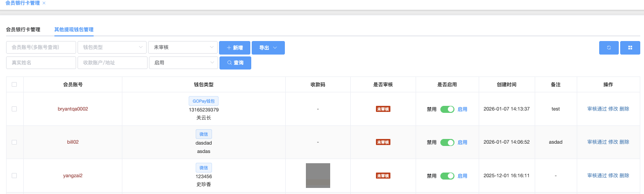Select the 其他提现钱包管理 tab
Image resolution: width=644 pixels, height=194 pixels.
[x=74, y=29]
